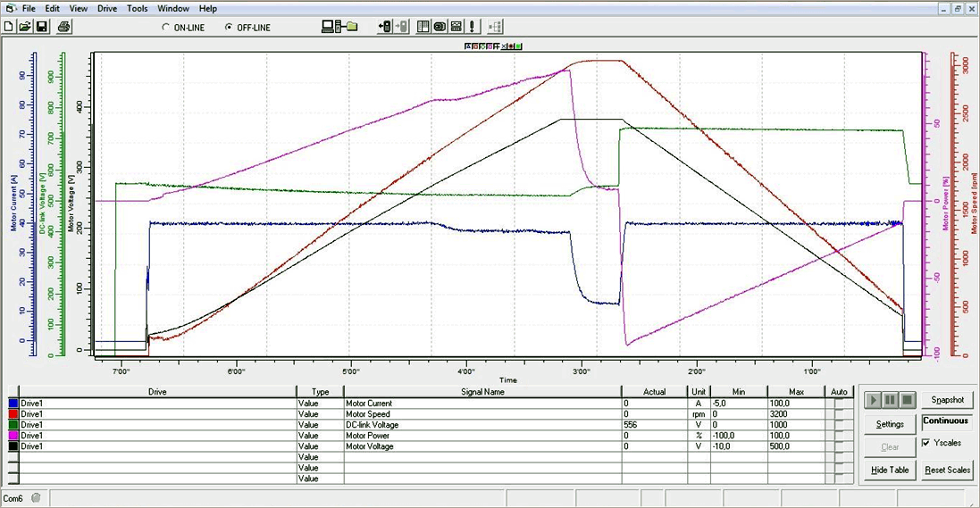The width and height of the screenshot is (980, 508).
Task: Open the control panel toolbar icon
Action: click(x=456, y=27)
